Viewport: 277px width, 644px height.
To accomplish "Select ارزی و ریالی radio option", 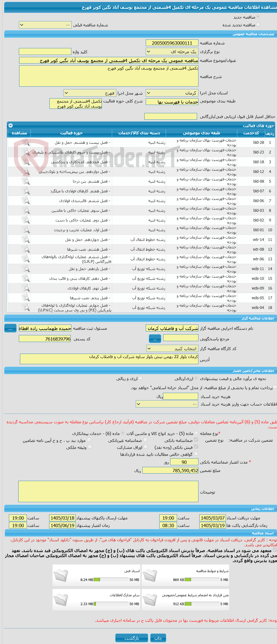I will pos(140,378).
